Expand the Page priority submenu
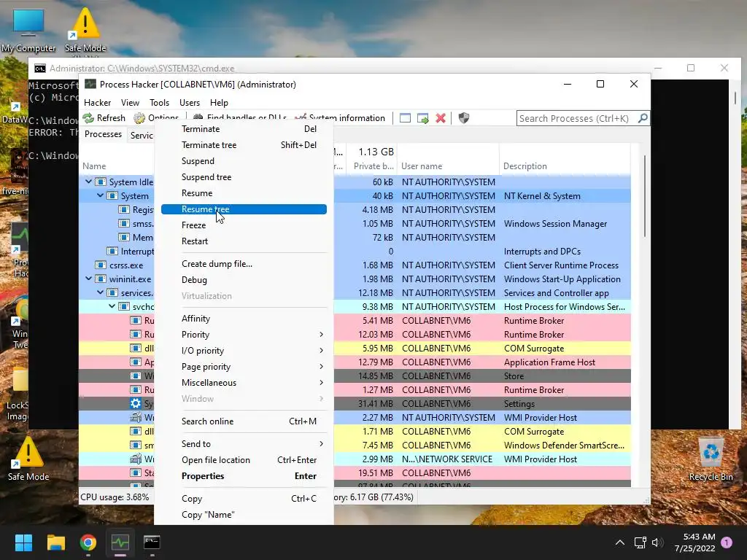This screenshot has width=747, height=560. tap(244, 367)
